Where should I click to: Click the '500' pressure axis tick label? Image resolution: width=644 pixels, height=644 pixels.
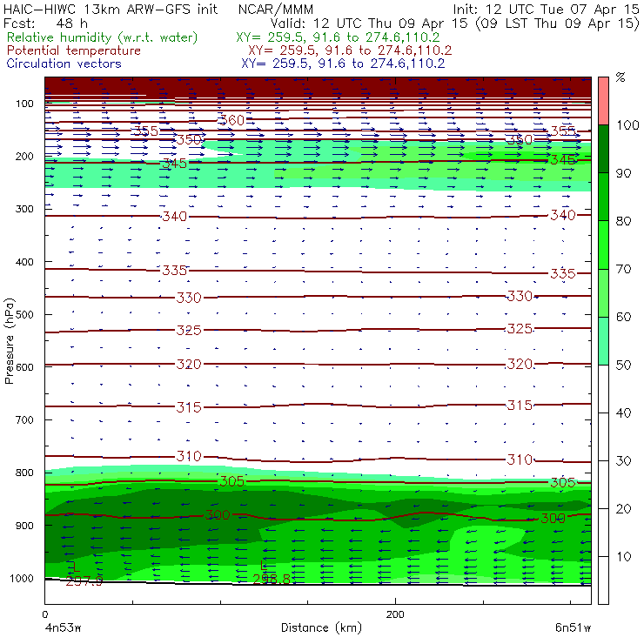pos(24,315)
